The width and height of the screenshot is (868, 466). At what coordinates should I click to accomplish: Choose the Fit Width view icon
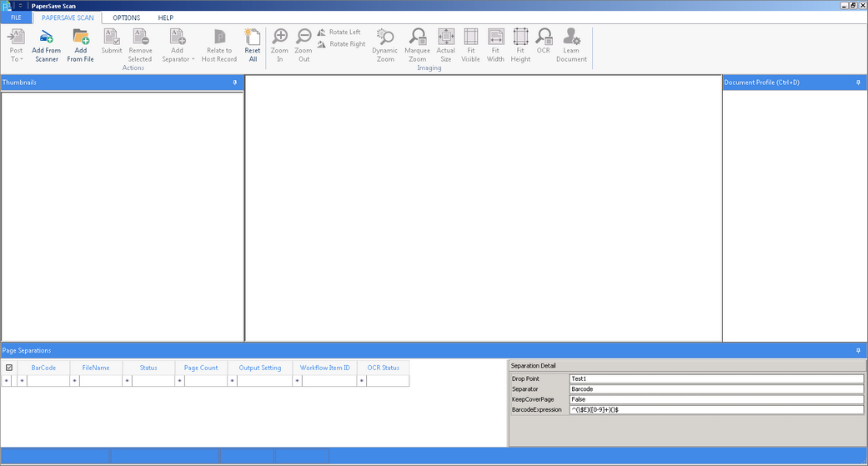click(496, 37)
